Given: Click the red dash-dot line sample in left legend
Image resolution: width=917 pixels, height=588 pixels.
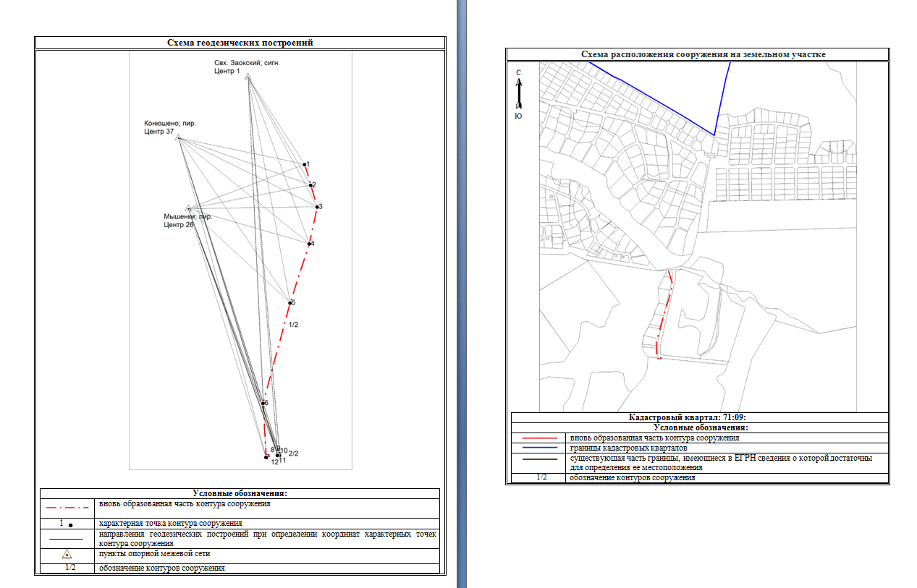Looking at the screenshot, I should 67,507.
